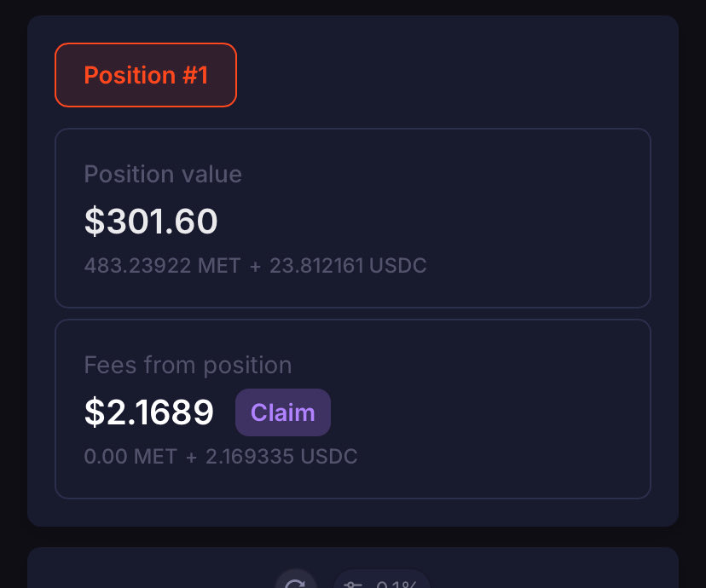Viewport: 706px width, 588px height.
Task: Click the $2.1689 fees total
Action: [x=148, y=412]
